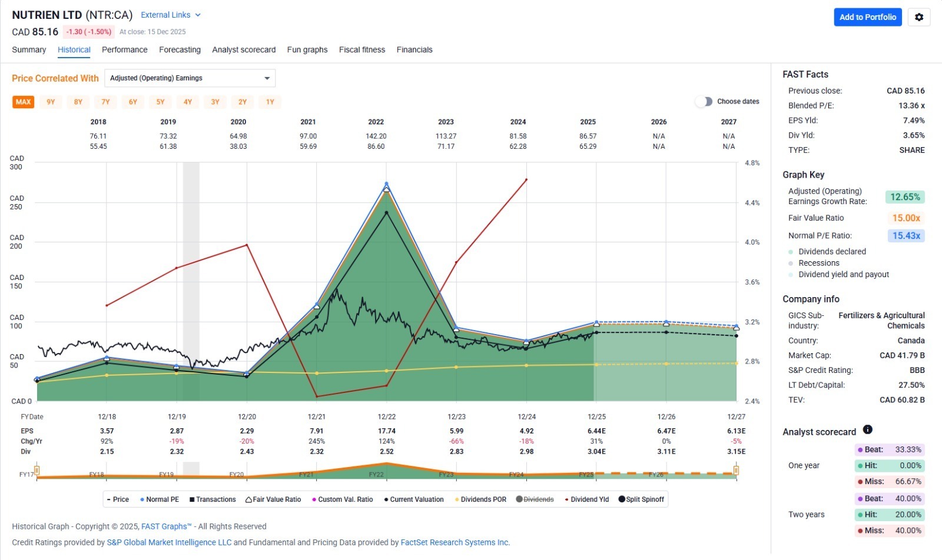Viewport: 942px width, 560px height.
Task: Toggle the Price legend item
Action: click(x=118, y=499)
